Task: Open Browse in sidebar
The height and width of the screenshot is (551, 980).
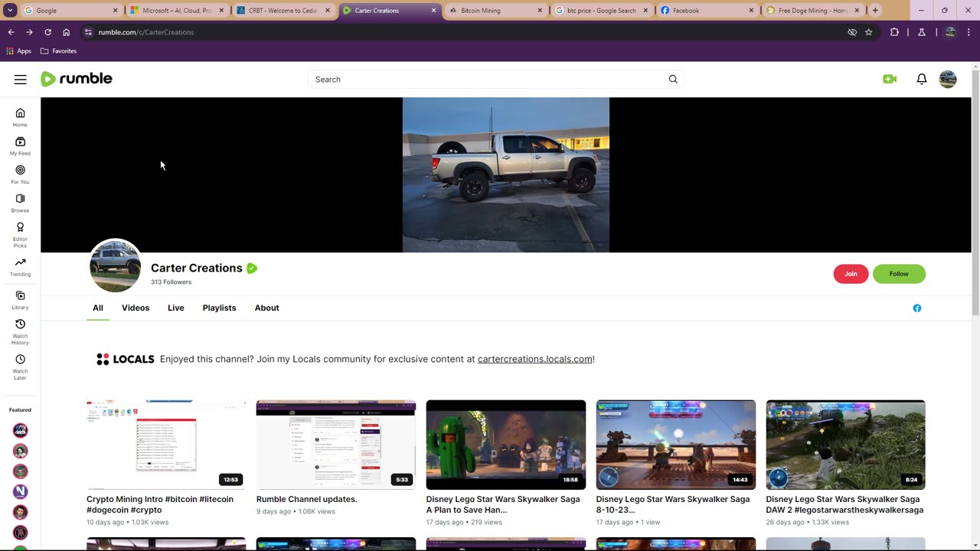Action: click(20, 203)
